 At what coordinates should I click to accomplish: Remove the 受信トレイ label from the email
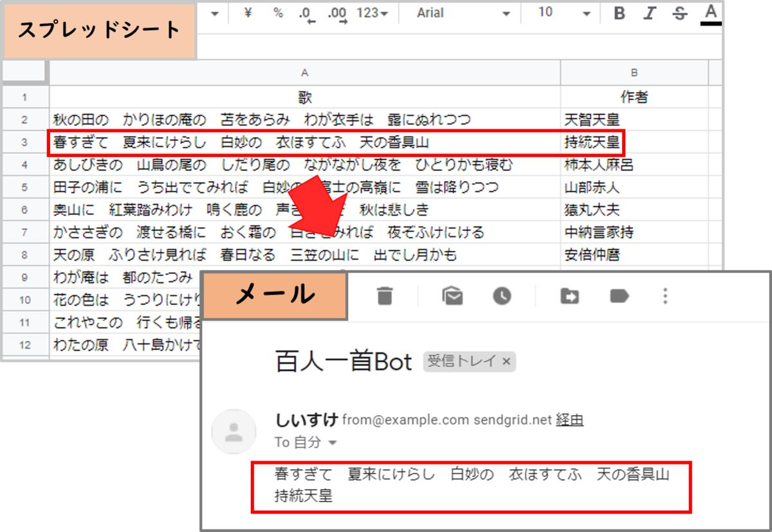506,362
